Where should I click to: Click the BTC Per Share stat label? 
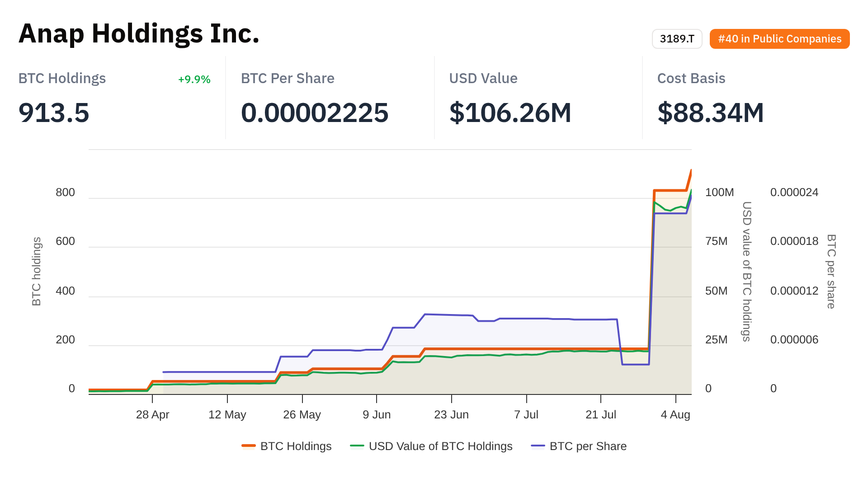[x=288, y=79]
